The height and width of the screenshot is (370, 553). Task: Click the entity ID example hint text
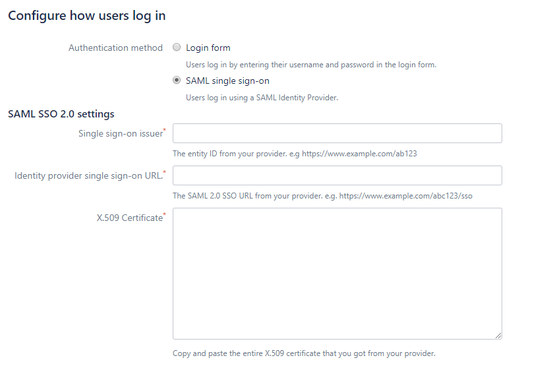295,154
